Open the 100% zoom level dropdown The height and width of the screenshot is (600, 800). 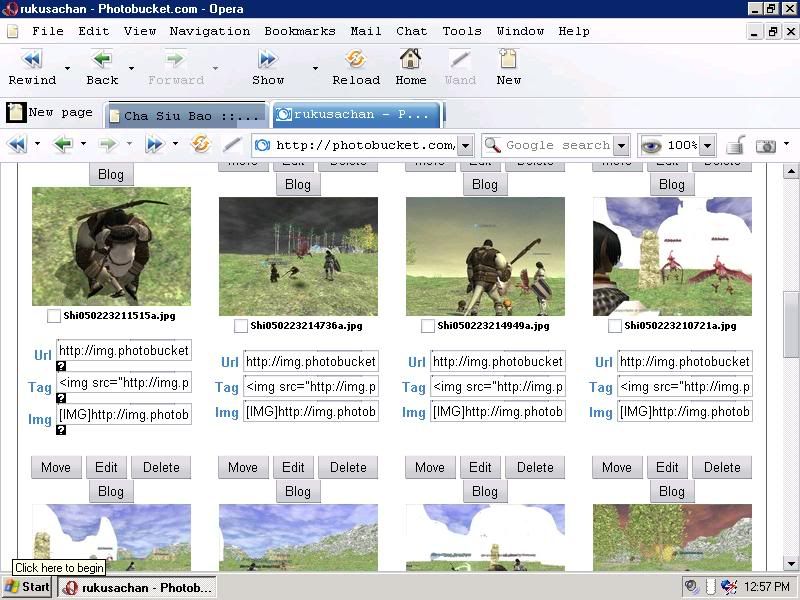coord(707,145)
